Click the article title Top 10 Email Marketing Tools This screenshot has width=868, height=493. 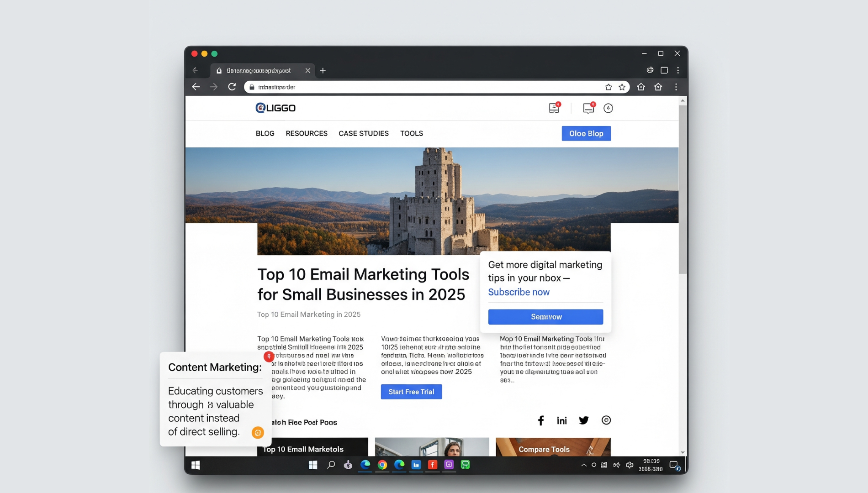[x=363, y=284]
